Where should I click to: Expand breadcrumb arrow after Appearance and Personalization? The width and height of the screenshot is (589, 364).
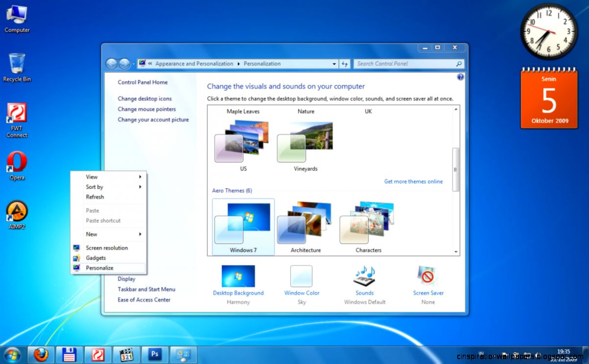[238, 64]
